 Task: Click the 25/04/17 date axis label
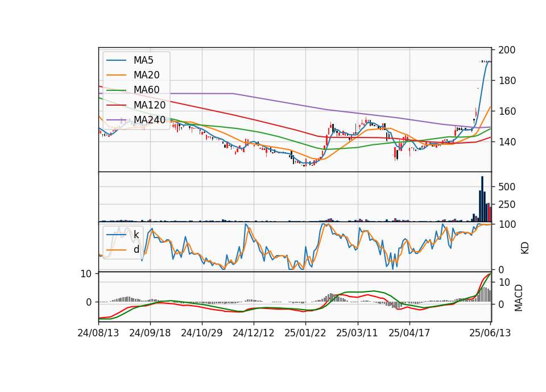[409, 333]
